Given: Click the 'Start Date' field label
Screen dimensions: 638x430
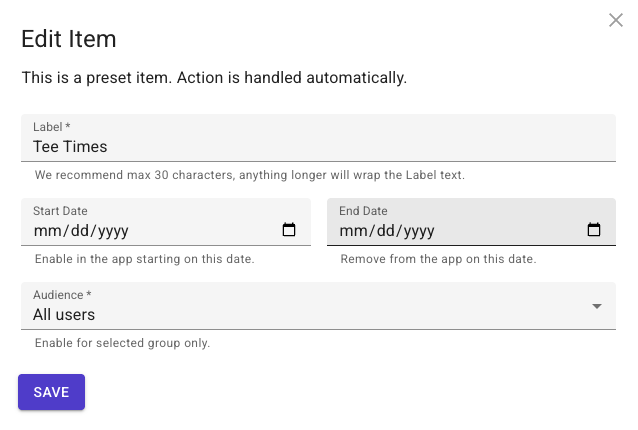Looking at the screenshot, I should coord(60,211).
